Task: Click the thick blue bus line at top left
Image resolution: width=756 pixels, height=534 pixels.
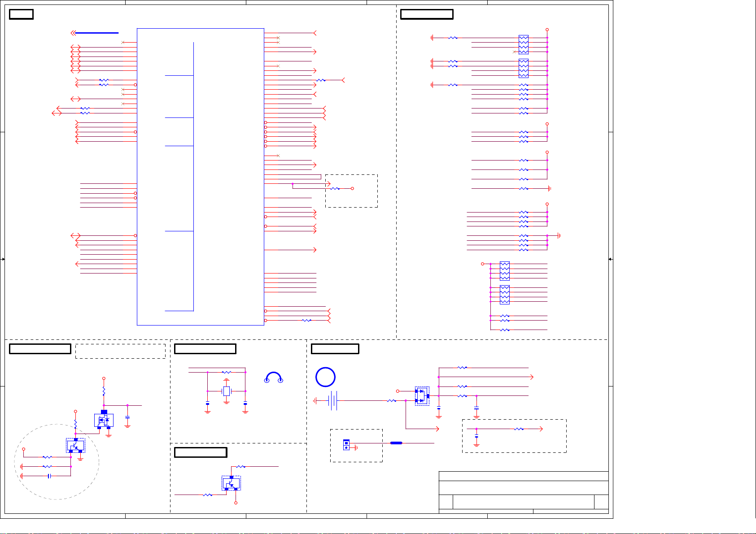Action: [x=96, y=33]
